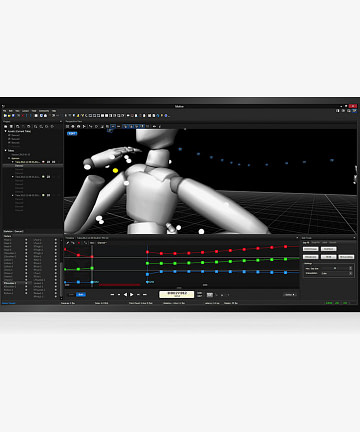Image resolution: width=360 pixels, height=432 pixels.
Task: Click the red gap bar on timeline
Action: (119, 285)
